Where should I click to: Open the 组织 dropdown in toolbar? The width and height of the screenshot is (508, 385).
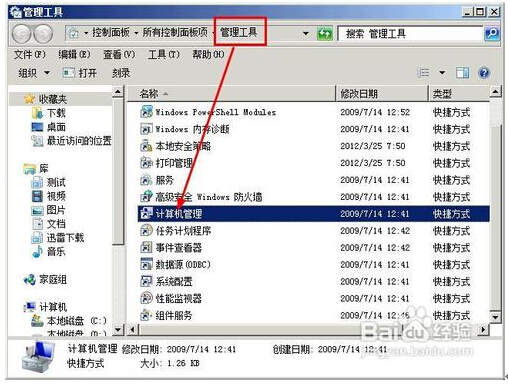[x=34, y=73]
